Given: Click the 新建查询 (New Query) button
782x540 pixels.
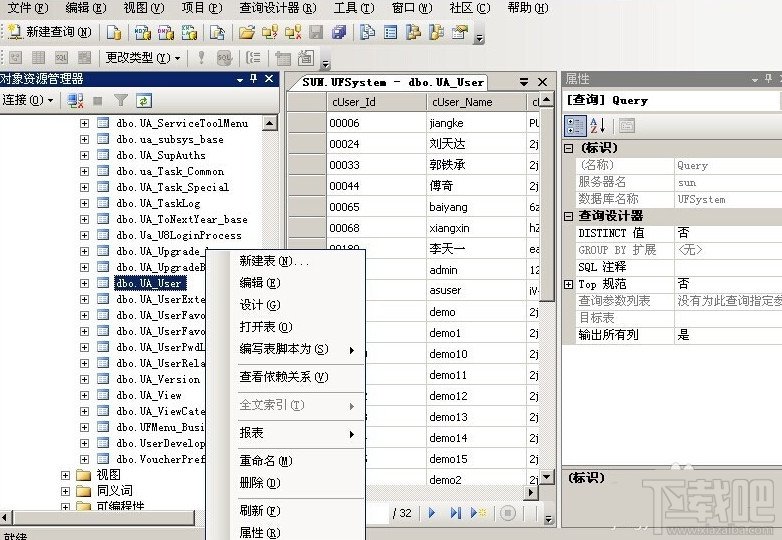Looking at the screenshot, I should pyautogui.click(x=49, y=32).
